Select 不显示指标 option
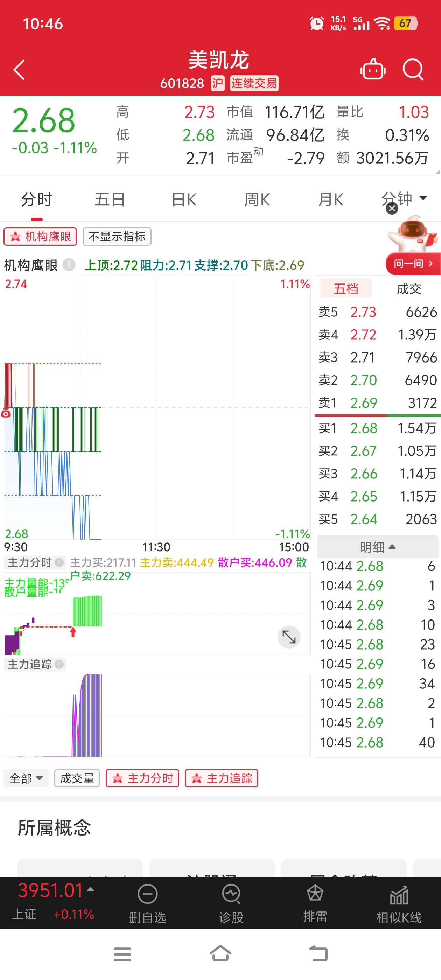Viewport: 441px width, 980px height. click(x=117, y=237)
